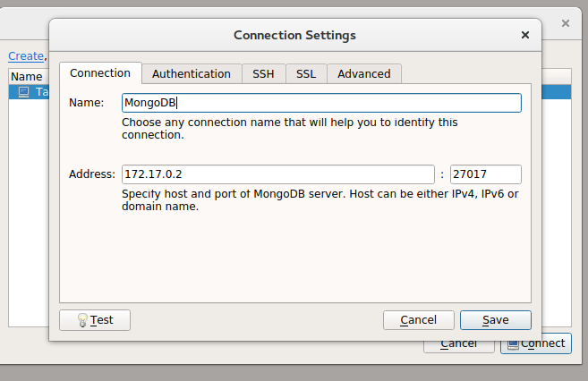Click the Address host field 172.17.0.2
Screen dimensions: 588x381
(x=277, y=174)
